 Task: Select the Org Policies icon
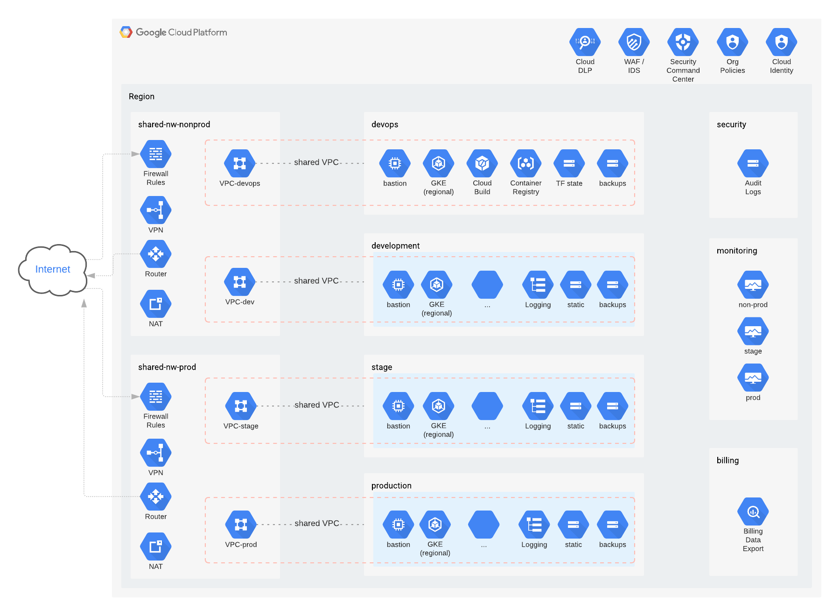click(732, 42)
